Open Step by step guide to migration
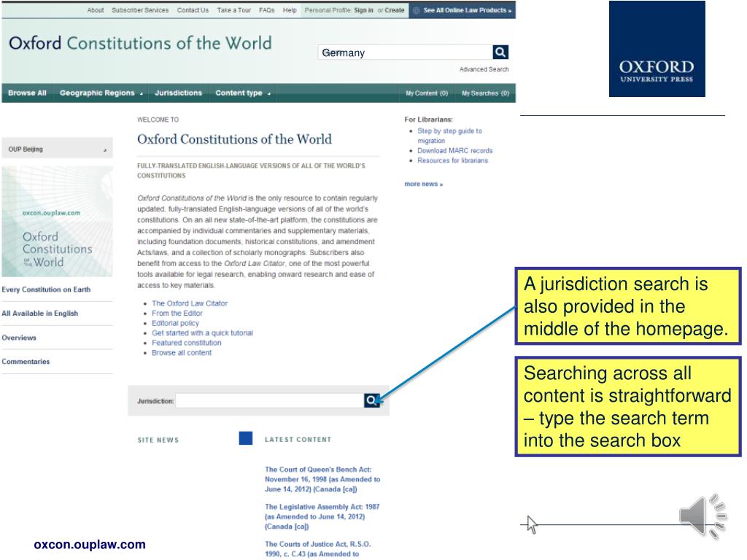 449,136
